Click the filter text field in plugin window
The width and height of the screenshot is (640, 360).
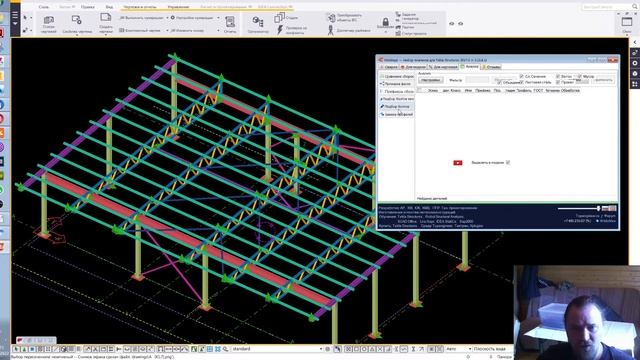click(477, 80)
